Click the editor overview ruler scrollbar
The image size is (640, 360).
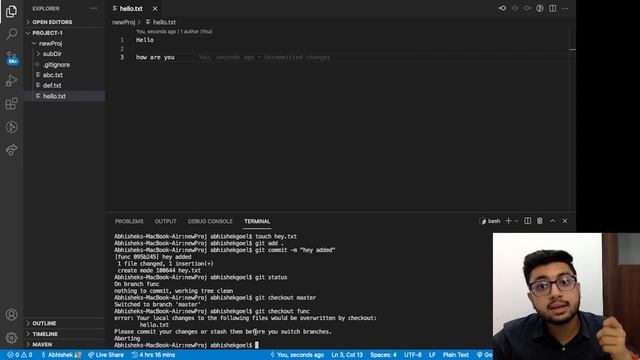573,118
